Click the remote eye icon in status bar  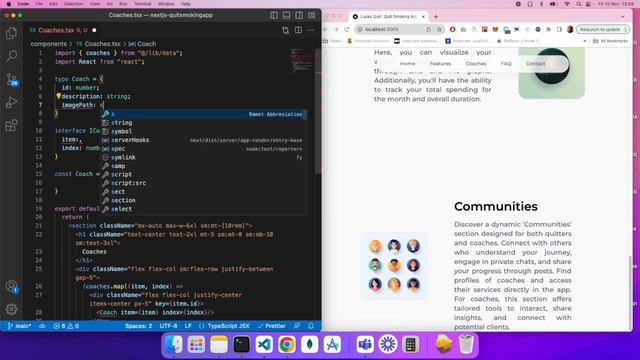click(x=42, y=326)
